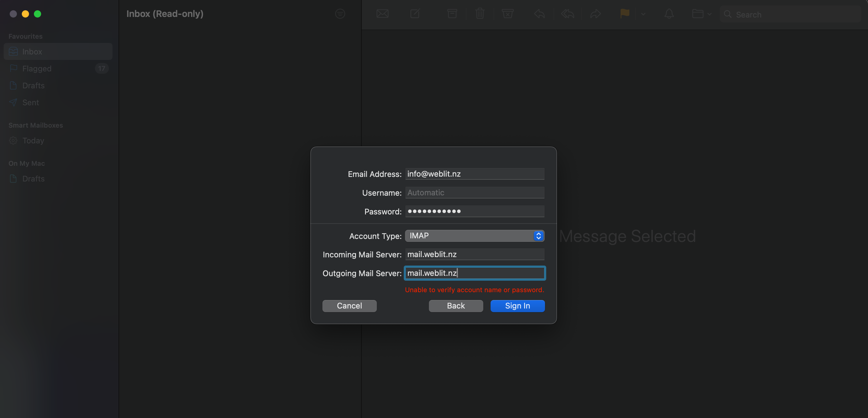Click the Email Address field
The height and width of the screenshot is (418, 868).
tap(475, 174)
